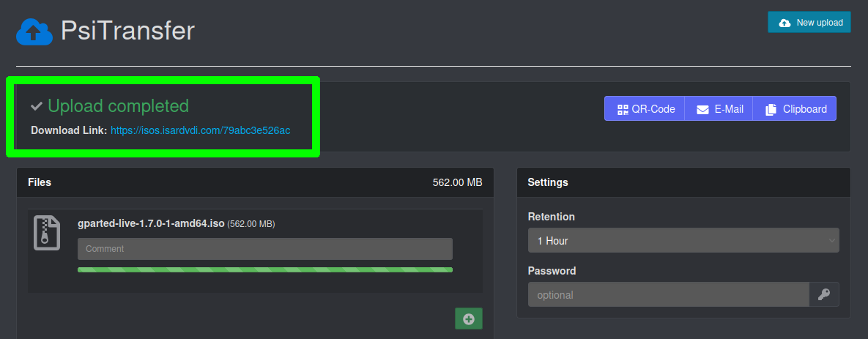Click the cloud icon in New upload
The width and height of the screenshot is (868, 339).
784,23
